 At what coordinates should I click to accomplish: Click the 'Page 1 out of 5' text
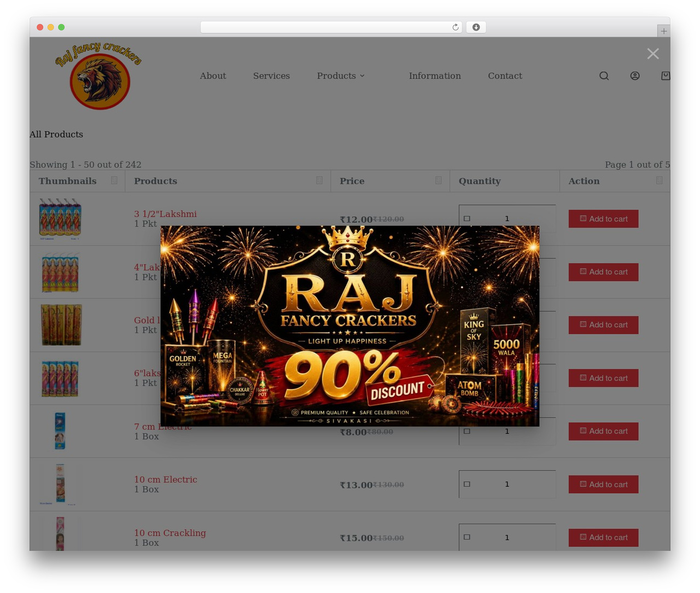(637, 165)
